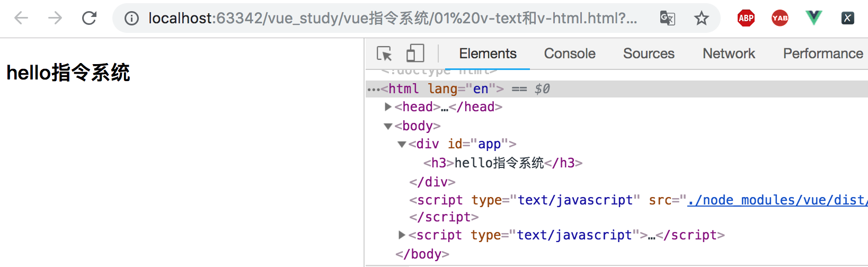
Task: Click the head ellipsis collapsed content
Action: click(445, 108)
